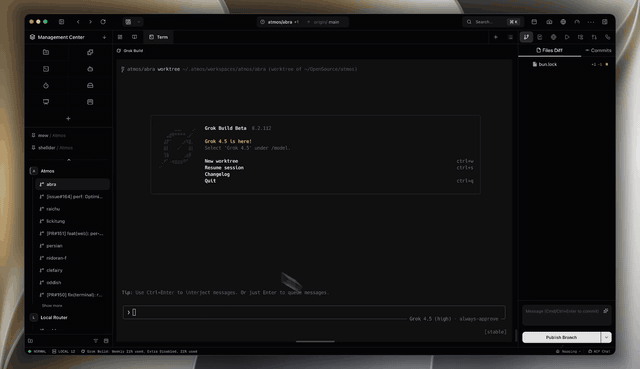This screenshot has height=369, width=640.
Task: Switch to the Files Diff tab
Action: tap(549, 50)
